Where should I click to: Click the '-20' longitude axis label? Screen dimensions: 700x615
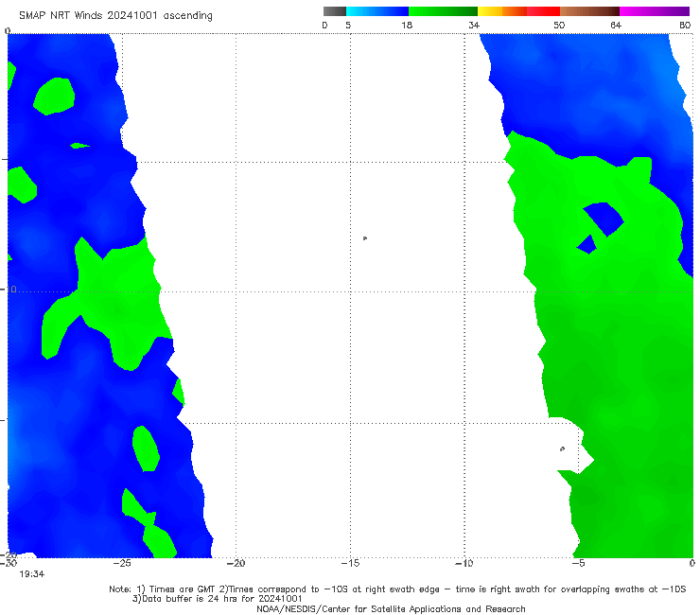[x=236, y=563]
